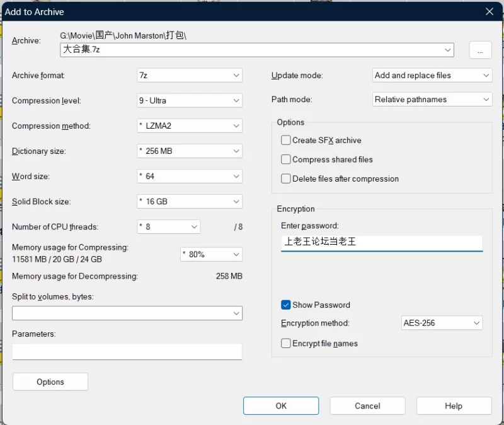Check Delete files after compression
The height and width of the screenshot is (425, 504).
(x=286, y=178)
